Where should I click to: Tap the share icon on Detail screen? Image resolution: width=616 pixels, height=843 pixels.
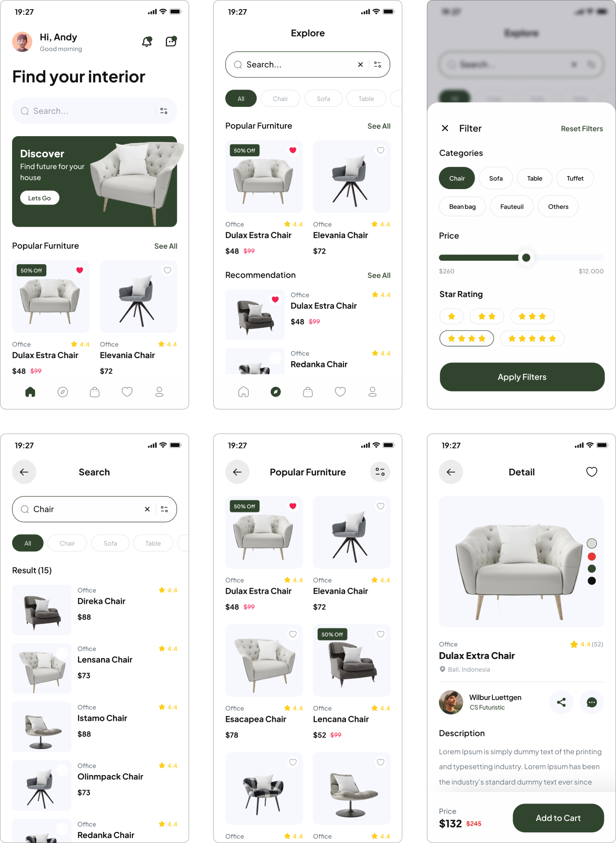[x=561, y=702]
